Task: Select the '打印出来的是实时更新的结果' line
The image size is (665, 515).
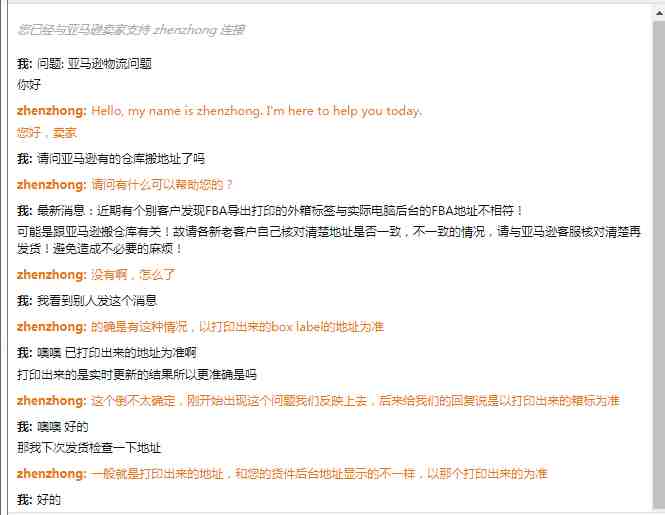Action: [x=137, y=375]
